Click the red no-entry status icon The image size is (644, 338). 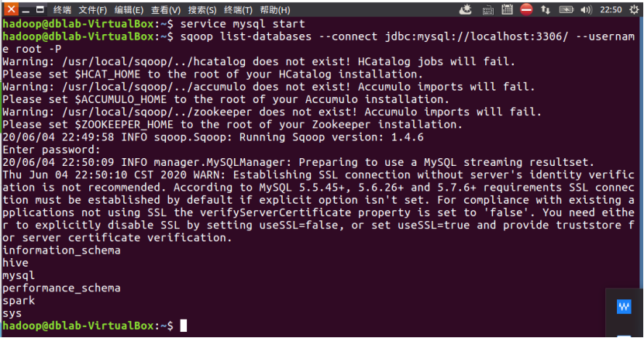(526, 9)
